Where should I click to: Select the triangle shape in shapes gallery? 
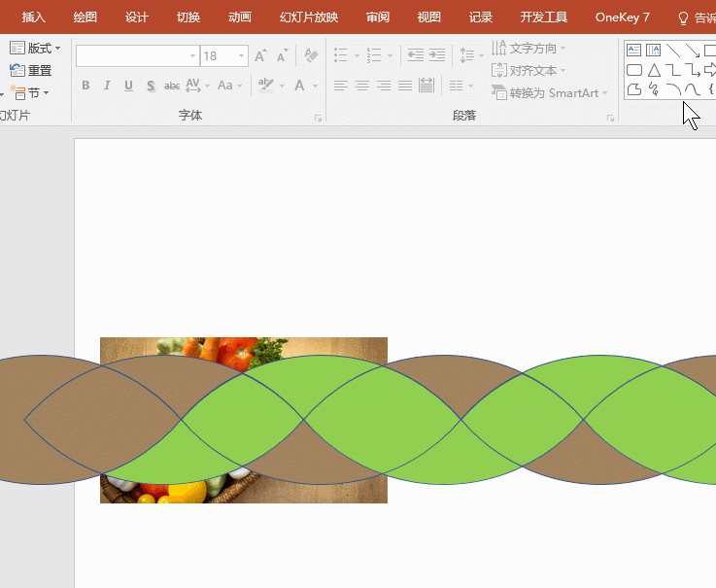click(x=654, y=70)
